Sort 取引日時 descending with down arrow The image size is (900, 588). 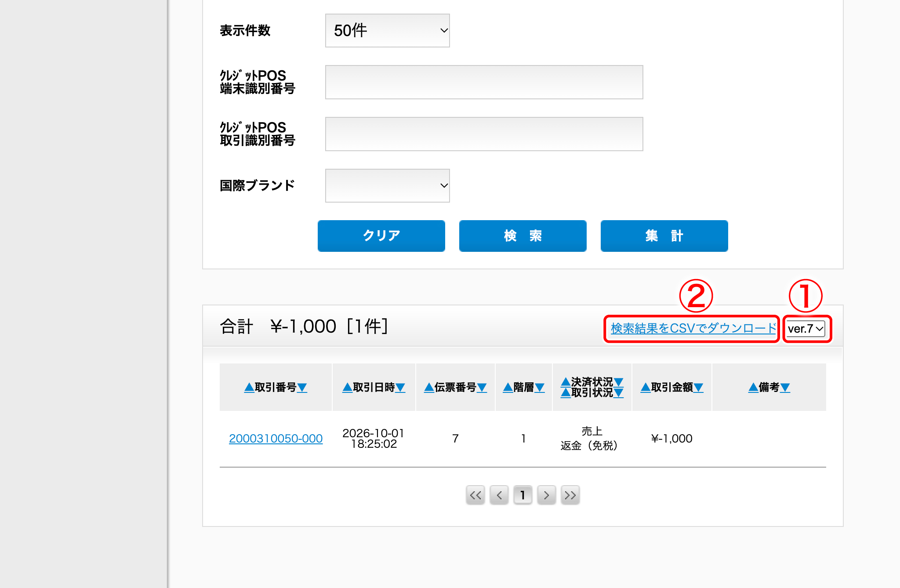pos(400,387)
